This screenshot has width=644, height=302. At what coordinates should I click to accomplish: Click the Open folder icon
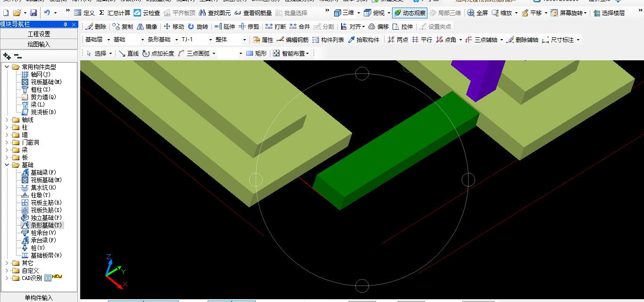(17, 13)
